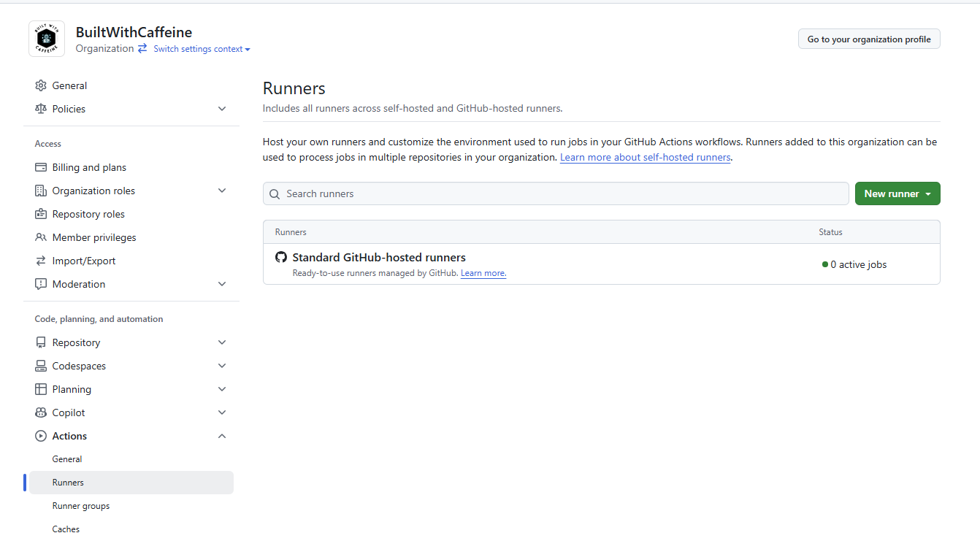The width and height of the screenshot is (980, 541).
Task: Follow the Learn more link under Standard runners
Action: [483, 273]
